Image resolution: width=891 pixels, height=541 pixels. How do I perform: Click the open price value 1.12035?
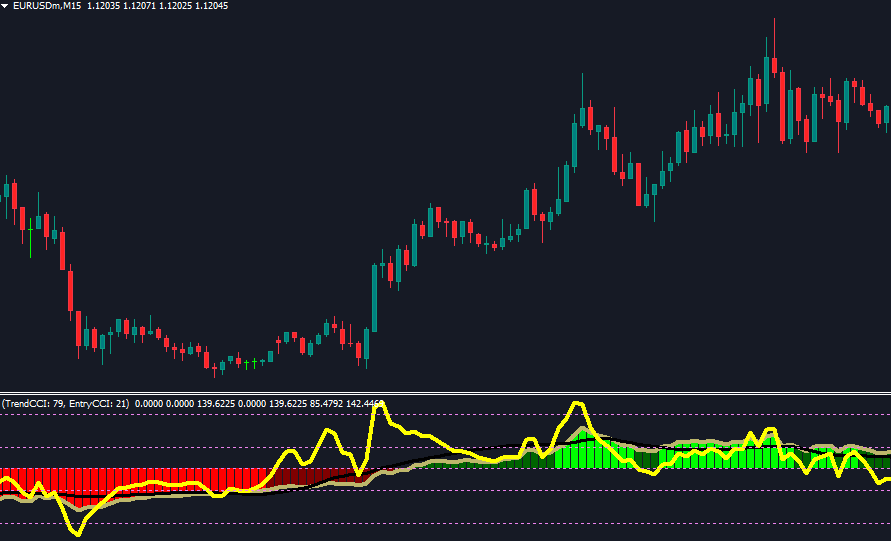click(103, 6)
